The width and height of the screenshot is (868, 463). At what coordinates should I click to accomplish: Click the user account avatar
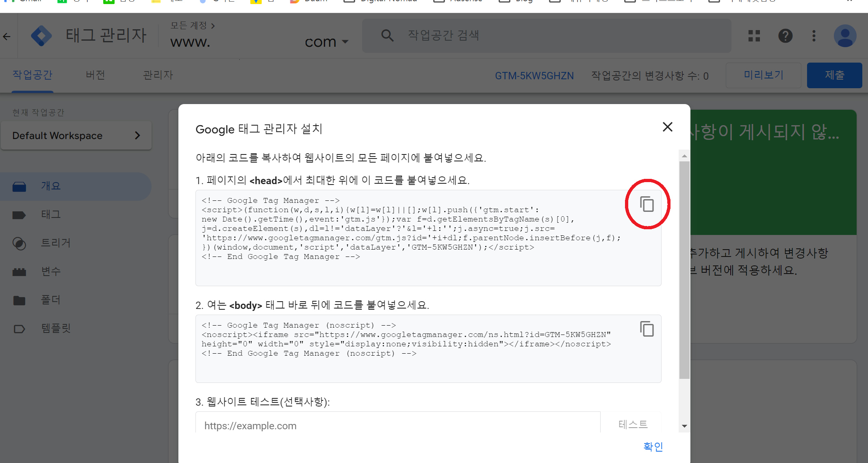[x=845, y=36]
